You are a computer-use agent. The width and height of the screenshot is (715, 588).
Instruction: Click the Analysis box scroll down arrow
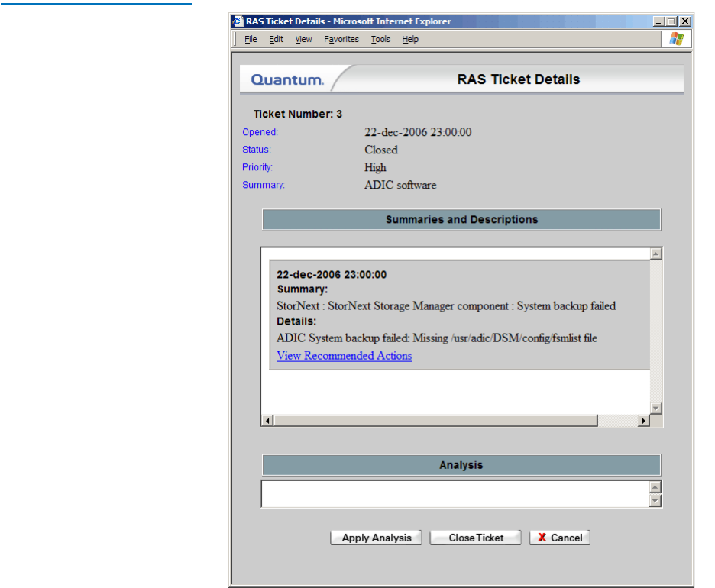pos(655,500)
